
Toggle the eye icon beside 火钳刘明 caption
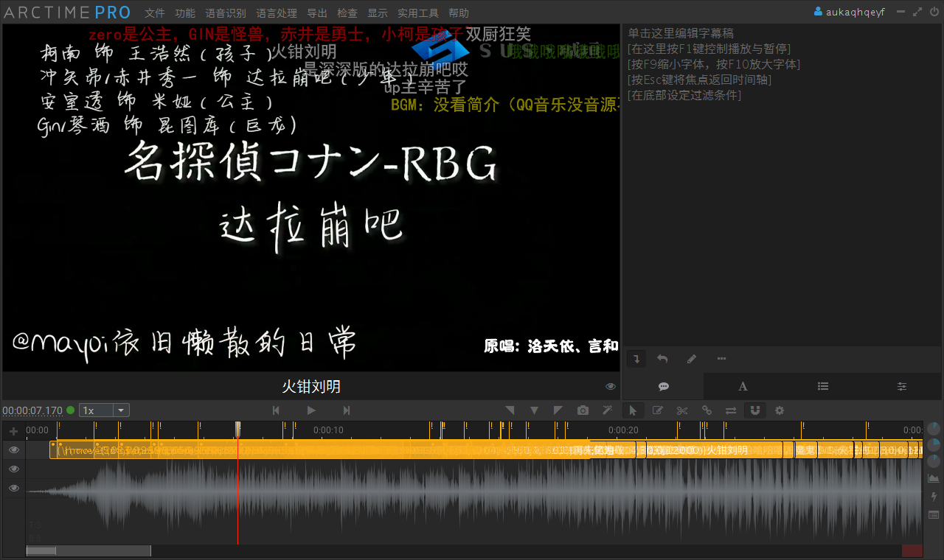(x=611, y=387)
